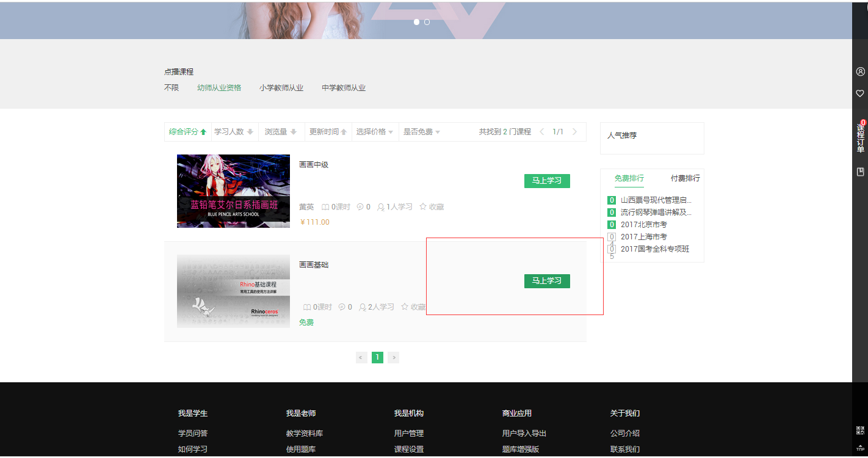Click the back to TOP arrow
The height and width of the screenshot is (458, 868).
pos(860,448)
